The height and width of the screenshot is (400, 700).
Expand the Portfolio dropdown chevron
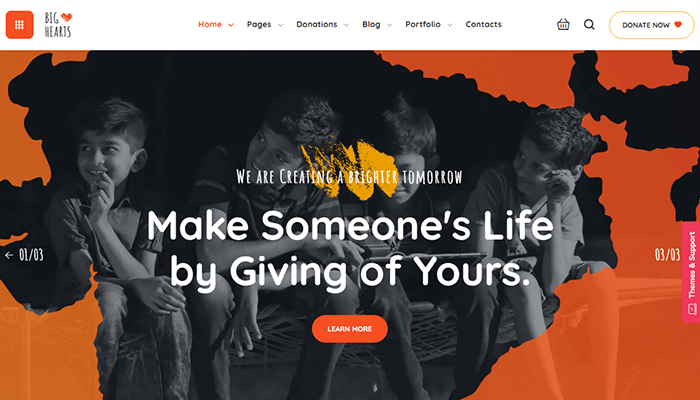[450, 25]
